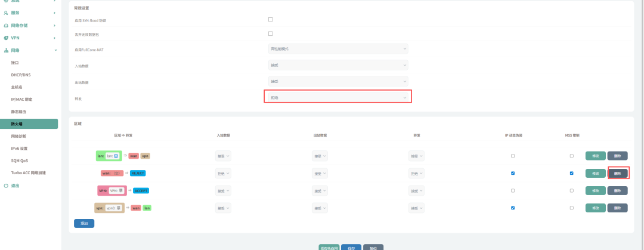Screen dimensions: 644x250
Task: Open the general 转发 (forward) policy dropdown
Action: point(338,97)
